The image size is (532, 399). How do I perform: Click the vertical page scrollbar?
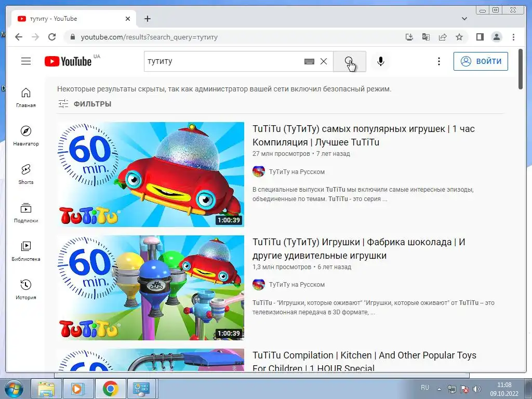(521, 69)
